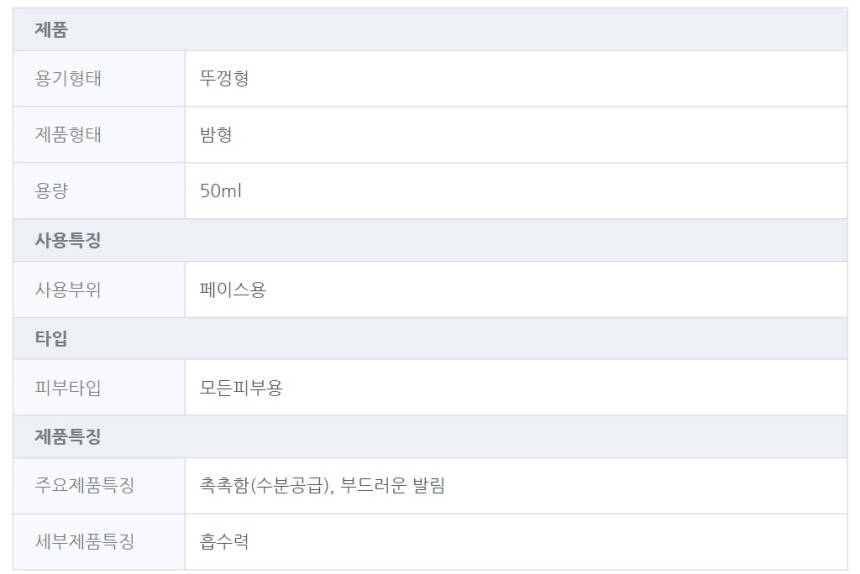Screen dimensions: 860x574
Task: Click the 부드러운 발림 feature text
Action: pos(393,486)
